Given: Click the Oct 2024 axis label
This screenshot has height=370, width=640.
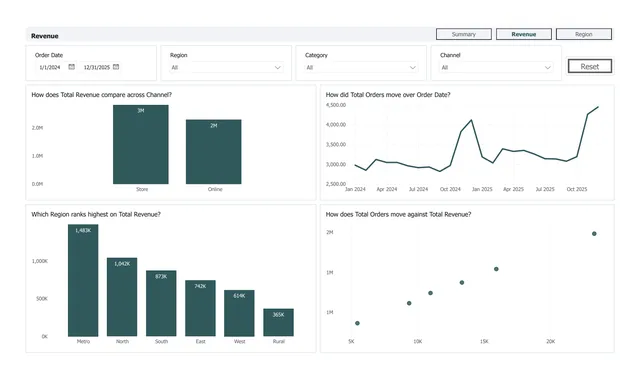Looking at the screenshot, I should [x=450, y=189].
